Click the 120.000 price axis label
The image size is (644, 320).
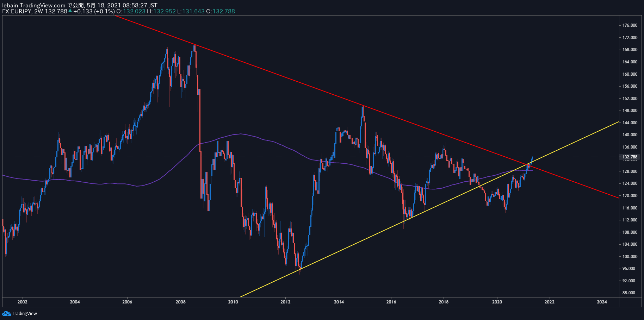coord(630,196)
